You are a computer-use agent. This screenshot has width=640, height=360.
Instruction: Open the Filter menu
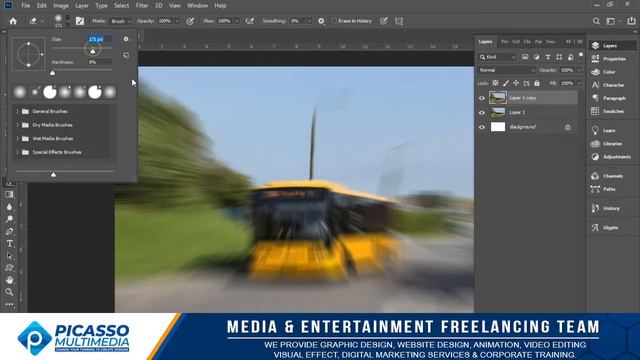[142, 6]
